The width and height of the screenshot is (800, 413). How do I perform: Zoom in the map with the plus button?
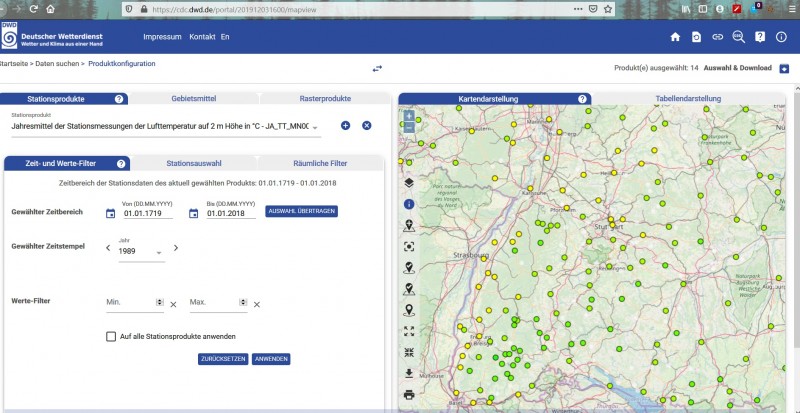(409, 115)
